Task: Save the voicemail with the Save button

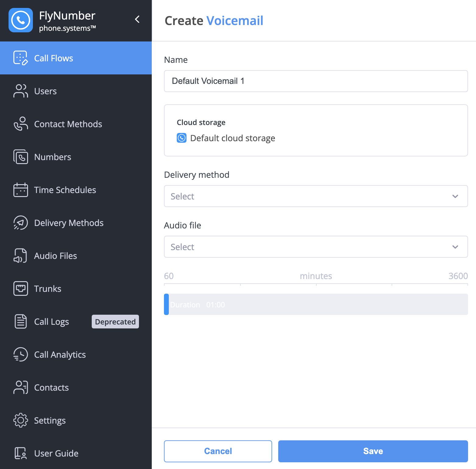Action: click(x=373, y=451)
